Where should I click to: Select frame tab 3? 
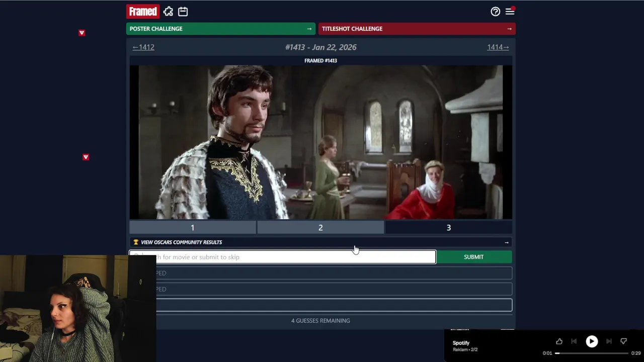[x=449, y=228]
